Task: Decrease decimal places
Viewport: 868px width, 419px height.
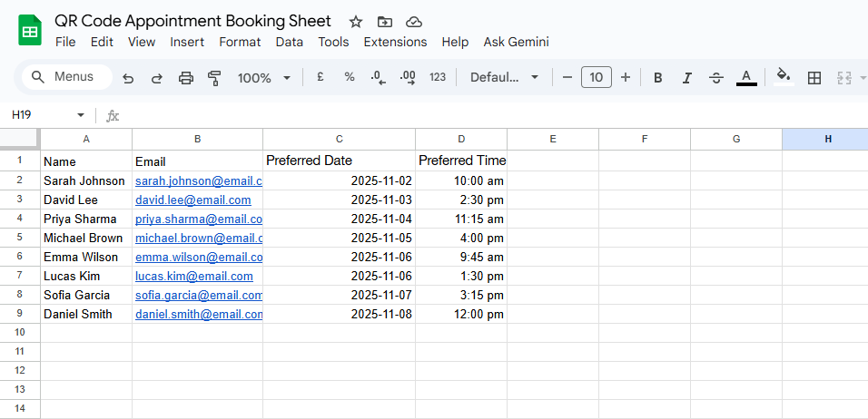Action: (378, 77)
